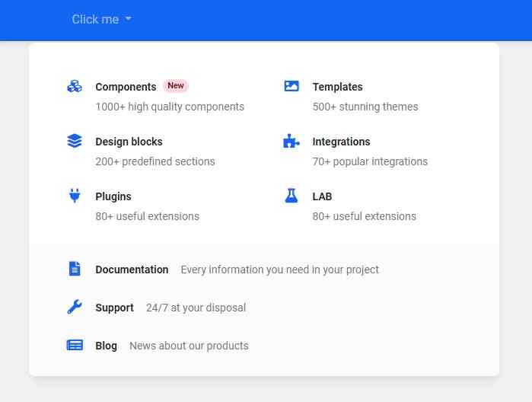Click the LAB flask icon

click(x=291, y=196)
